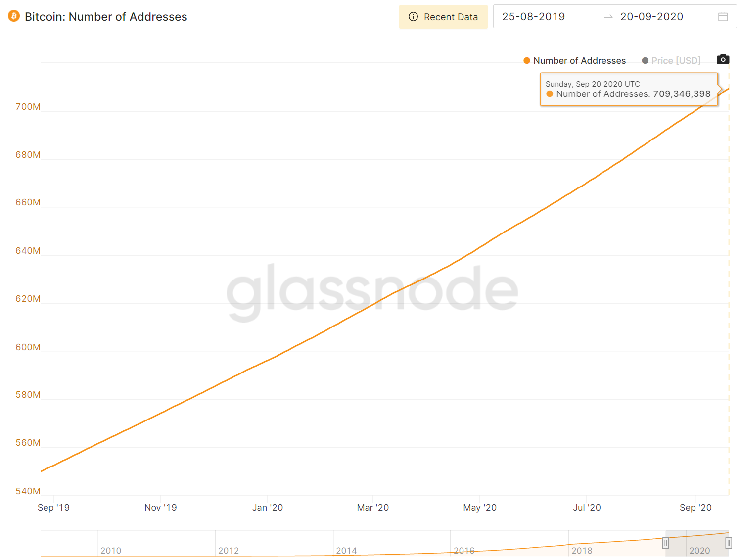The height and width of the screenshot is (560, 741).
Task: Click the left range navigator handle
Action: coord(666,543)
